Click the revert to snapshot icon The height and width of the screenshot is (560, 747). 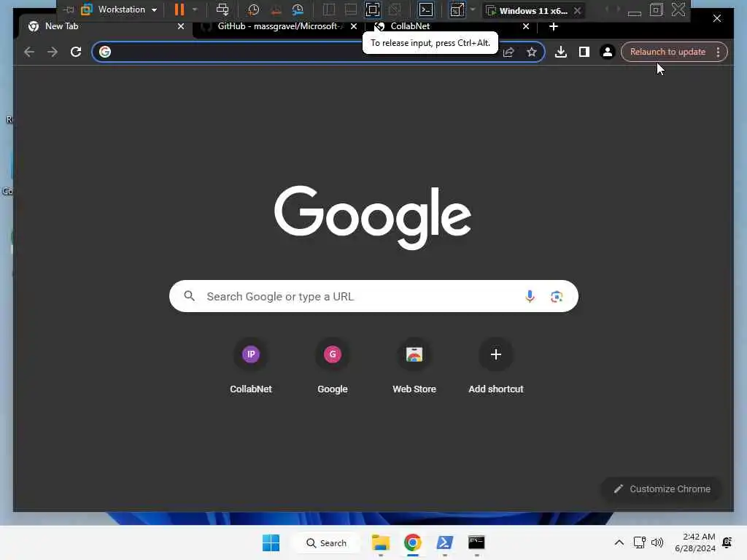click(x=276, y=9)
